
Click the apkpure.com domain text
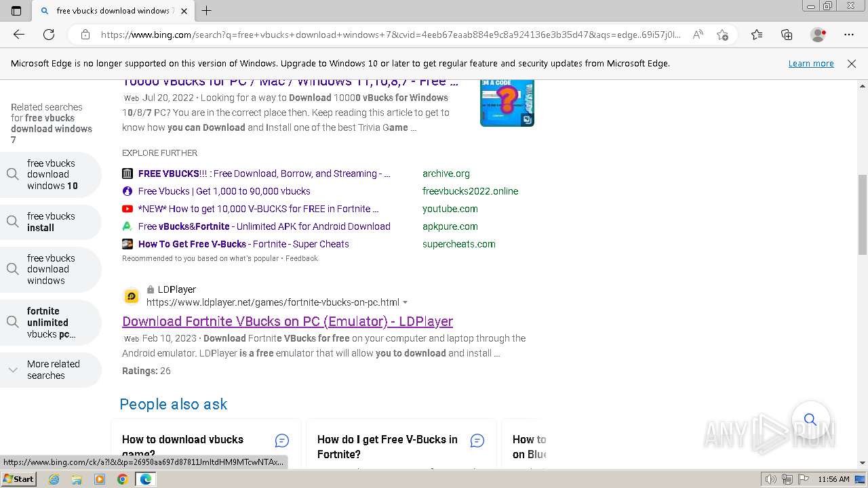tap(450, 226)
